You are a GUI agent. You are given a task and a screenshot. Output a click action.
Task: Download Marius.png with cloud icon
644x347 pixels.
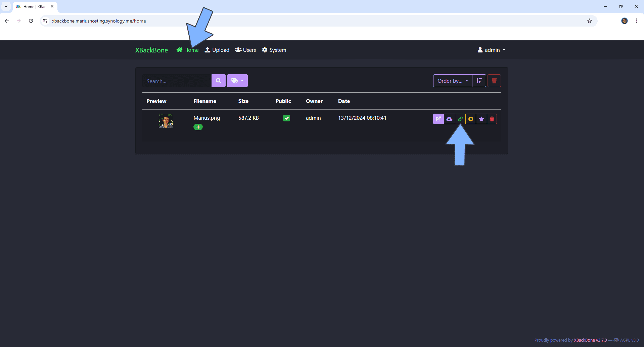pyautogui.click(x=449, y=119)
